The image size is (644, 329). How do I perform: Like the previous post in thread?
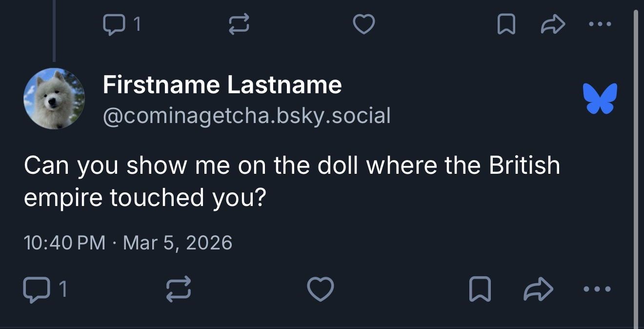tap(363, 24)
